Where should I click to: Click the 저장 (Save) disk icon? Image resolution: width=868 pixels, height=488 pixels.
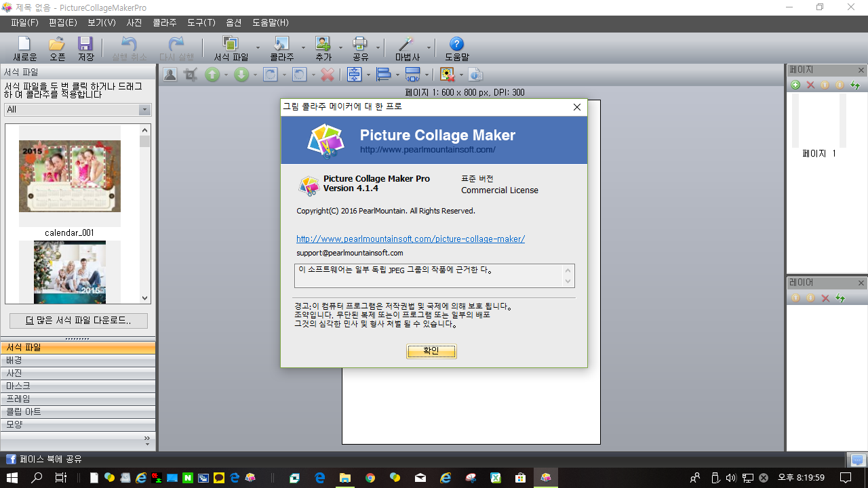85,45
